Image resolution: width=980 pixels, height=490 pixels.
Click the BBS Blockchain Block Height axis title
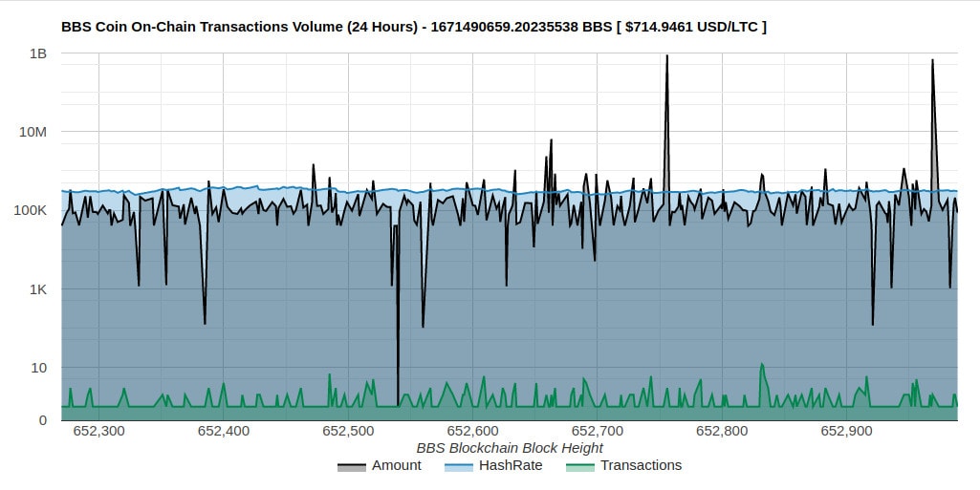point(510,448)
